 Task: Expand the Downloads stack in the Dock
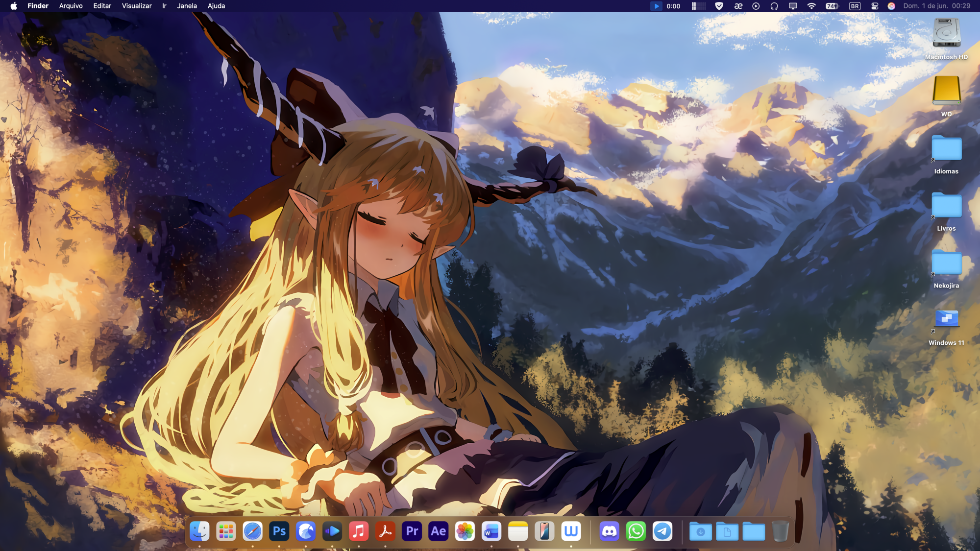click(701, 531)
